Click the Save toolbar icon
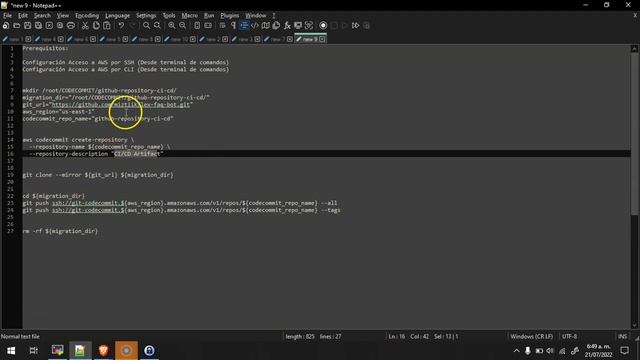Screen dimensions: 640x360 click(x=27, y=25)
